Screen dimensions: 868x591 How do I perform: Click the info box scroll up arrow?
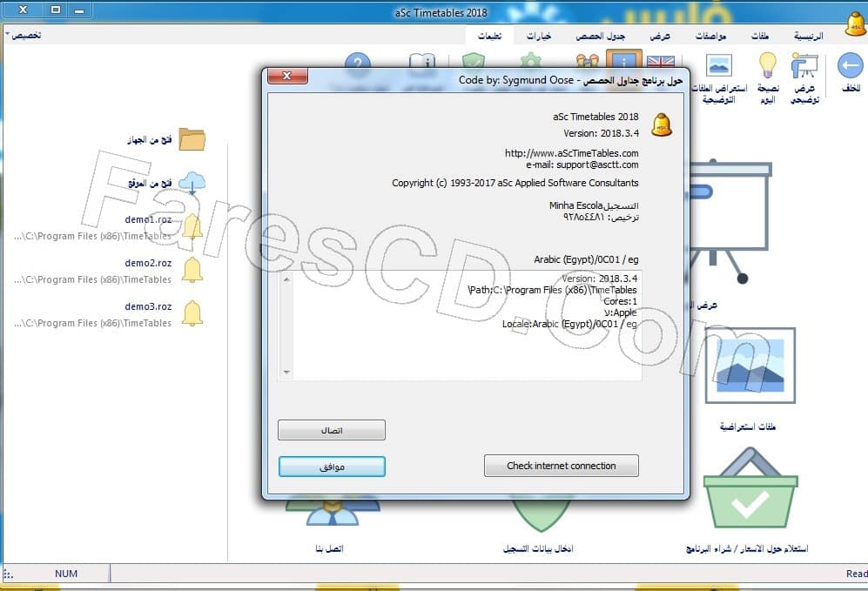286,279
